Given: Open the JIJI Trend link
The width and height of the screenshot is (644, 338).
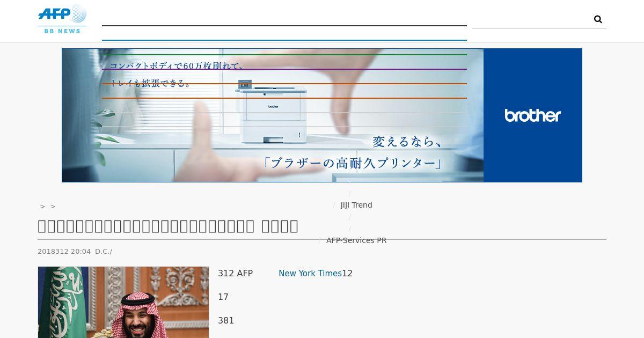Looking at the screenshot, I should (x=356, y=205).
